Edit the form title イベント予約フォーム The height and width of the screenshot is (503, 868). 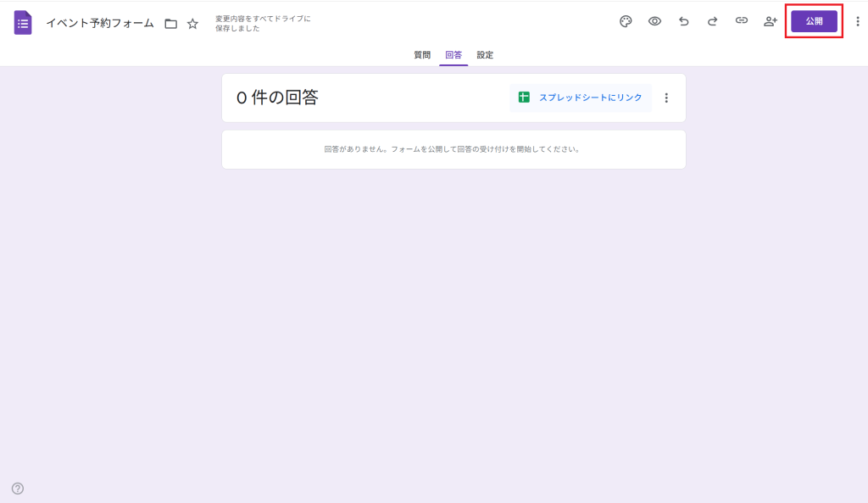pos(100,23)
